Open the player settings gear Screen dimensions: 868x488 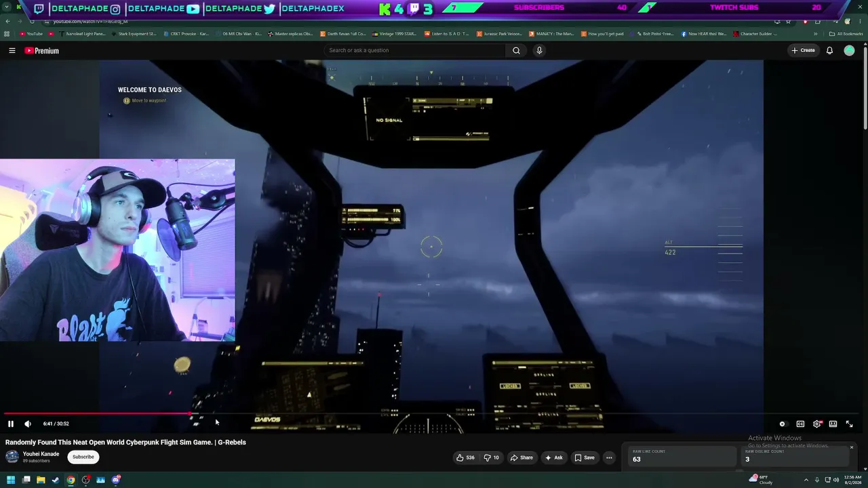click(816, 424)
